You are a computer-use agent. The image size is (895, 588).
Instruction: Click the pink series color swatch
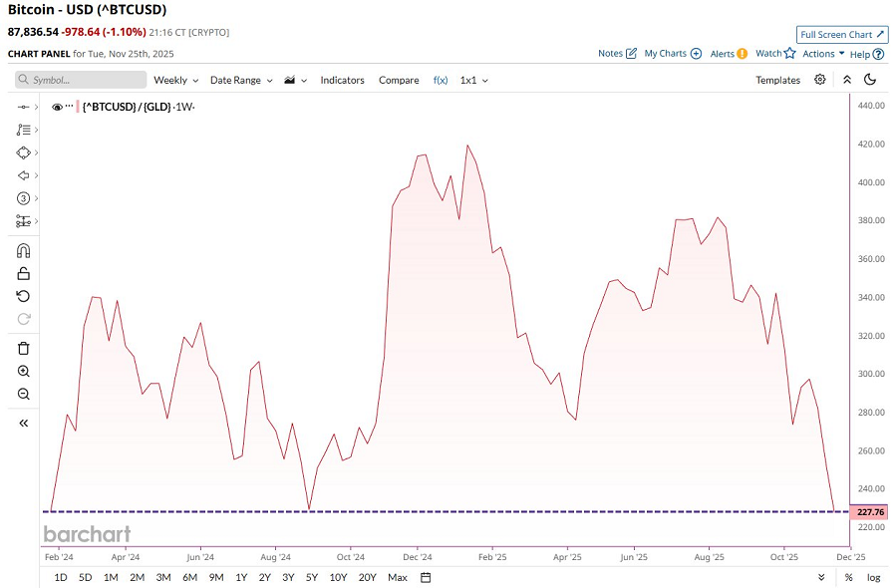(78, 107)
